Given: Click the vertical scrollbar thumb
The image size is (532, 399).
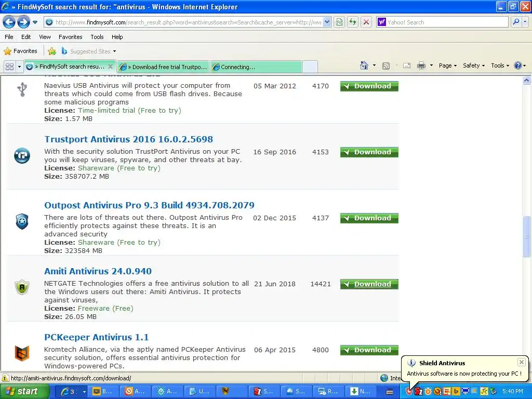Looking at the screenshot, I should point(526,236).
